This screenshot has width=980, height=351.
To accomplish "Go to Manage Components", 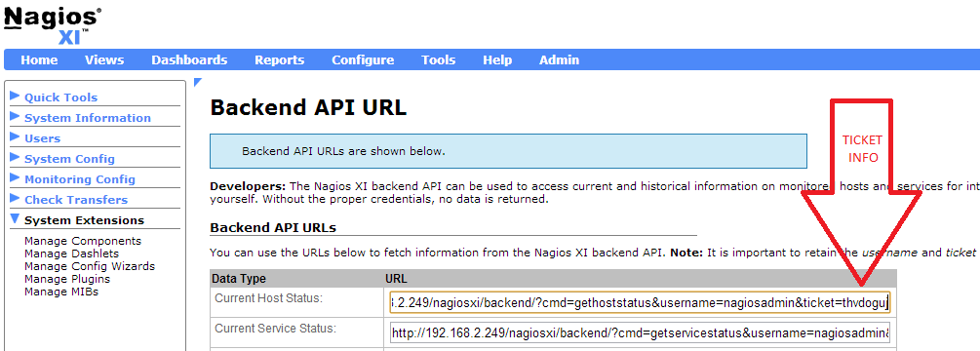I will pyautogui.click(x=83, y=241).
